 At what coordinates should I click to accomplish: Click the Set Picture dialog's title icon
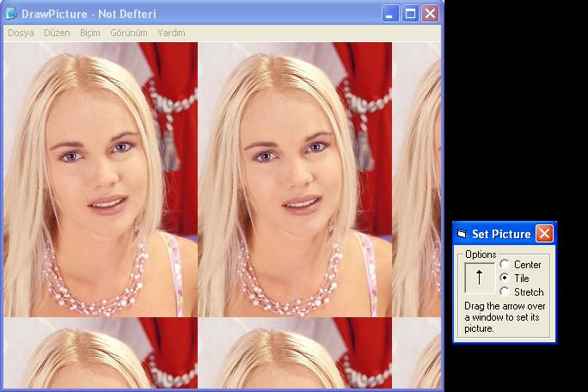click(462, 234)
